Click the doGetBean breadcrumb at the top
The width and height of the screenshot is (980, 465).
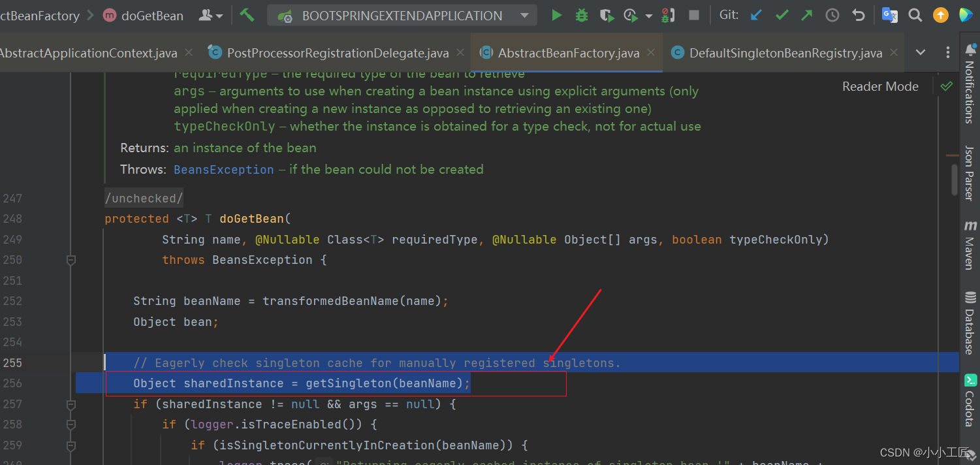pyautogui.click(x=151, y=15)
